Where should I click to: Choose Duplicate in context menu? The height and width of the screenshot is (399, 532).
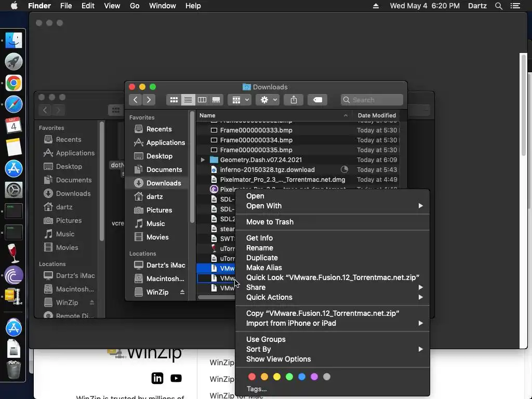[x=332, y=258]
